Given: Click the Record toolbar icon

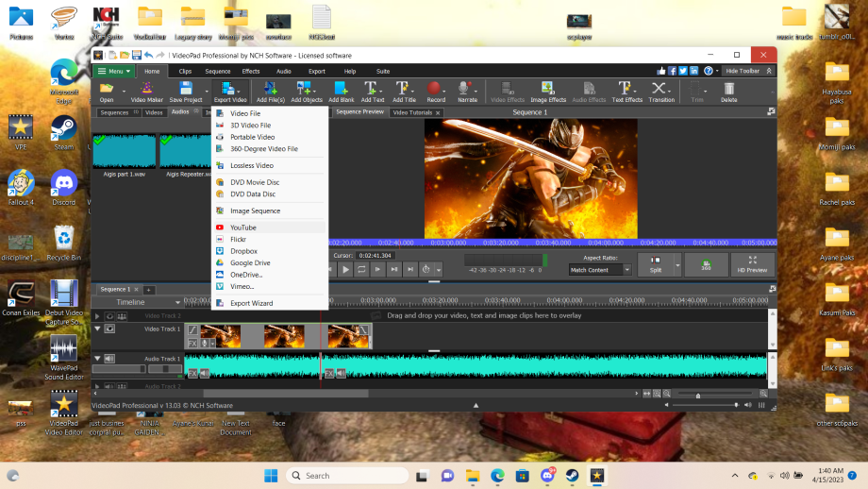Looking at the screenshot, I should click(436, 92).
